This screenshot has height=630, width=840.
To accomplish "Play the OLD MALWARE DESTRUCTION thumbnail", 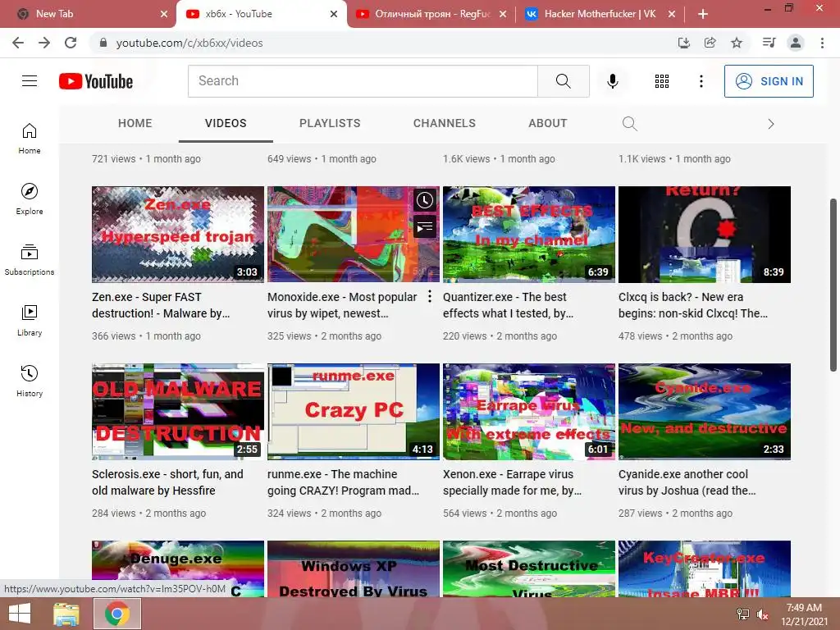I will (x=178, y=412).
